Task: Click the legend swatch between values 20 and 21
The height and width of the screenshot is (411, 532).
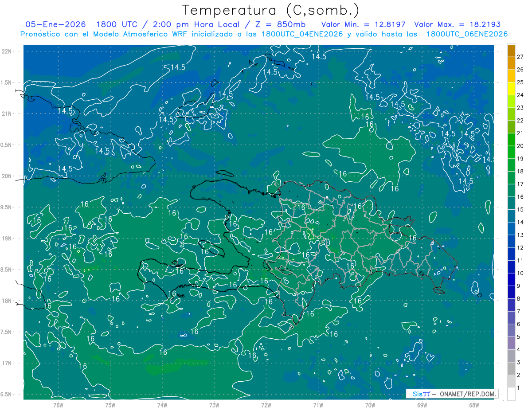Action: pyautogui.click(x=511, y=140)
